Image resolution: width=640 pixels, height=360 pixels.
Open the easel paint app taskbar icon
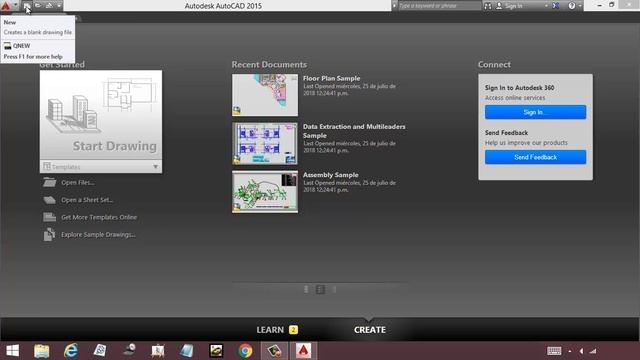tap(158, 351)
